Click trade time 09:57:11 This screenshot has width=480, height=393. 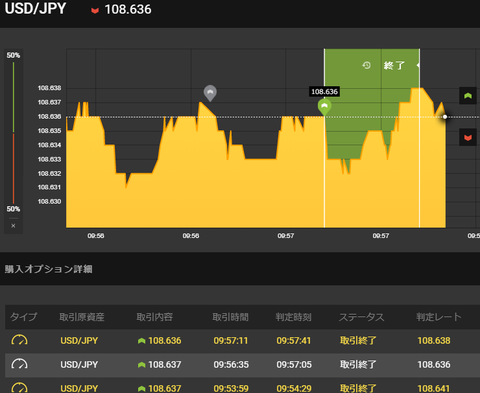(231, 341)
